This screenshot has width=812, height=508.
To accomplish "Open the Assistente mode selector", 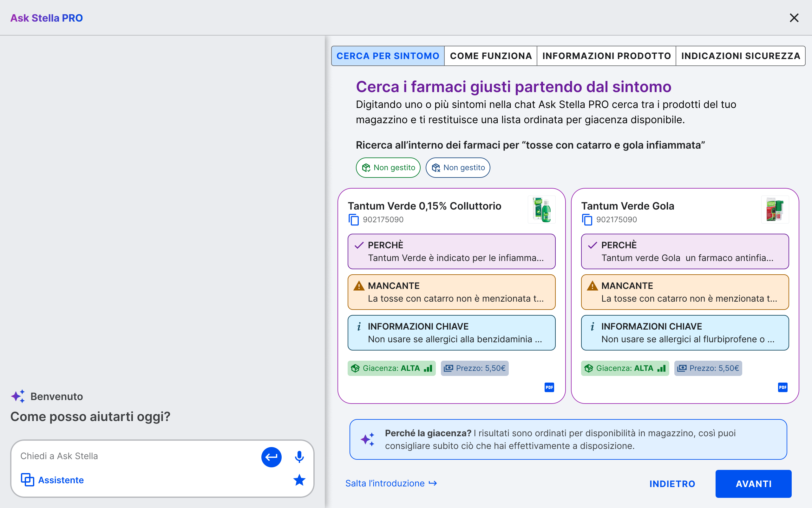I will tap(52, 480).
